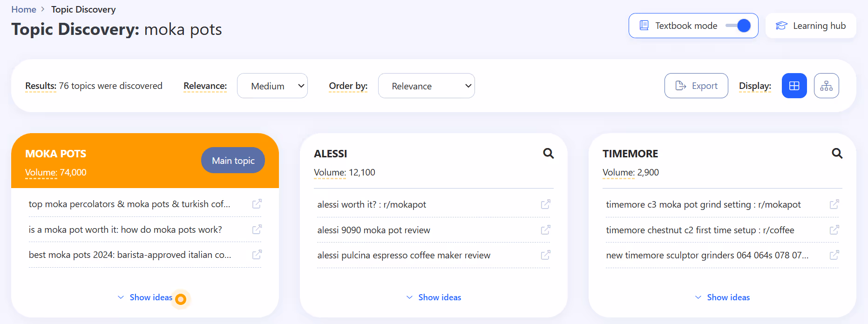
Task: Expand Show ideas under ALESSI
Action: pos(434,297)
